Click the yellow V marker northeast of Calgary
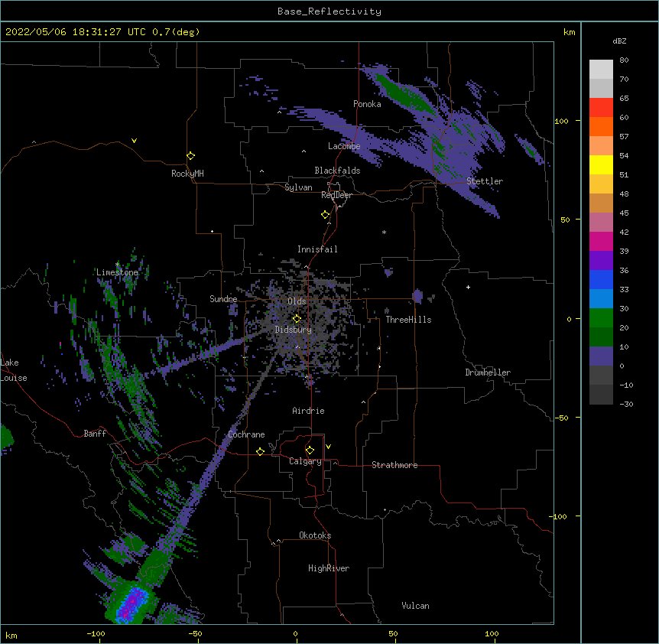This screenshot has height=644, width=659. pos(328,447)
